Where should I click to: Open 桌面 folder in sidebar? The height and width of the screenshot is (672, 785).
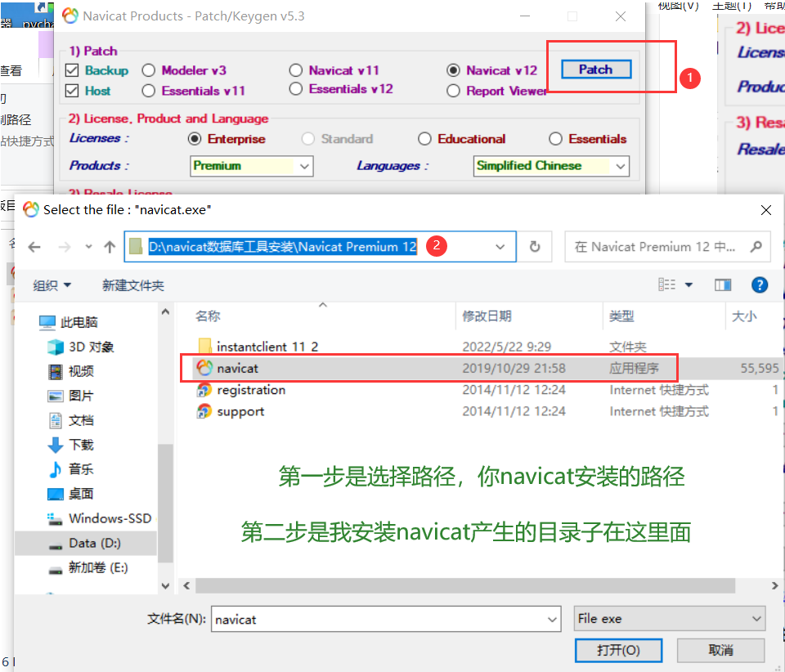(x=70, y=494)
